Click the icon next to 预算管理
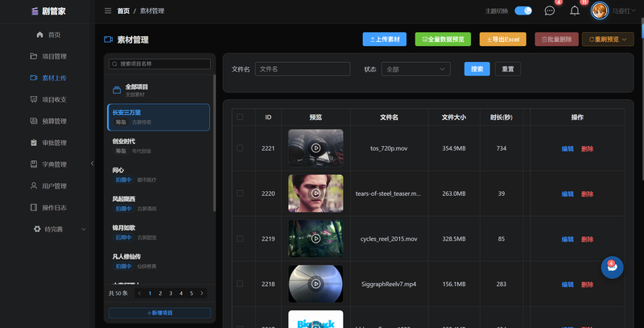 coord(34,121)
